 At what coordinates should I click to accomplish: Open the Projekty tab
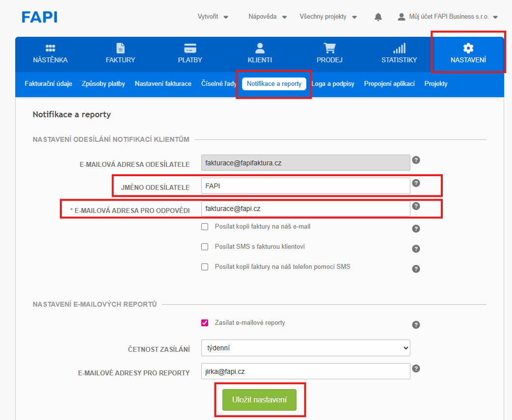(436, 83)
